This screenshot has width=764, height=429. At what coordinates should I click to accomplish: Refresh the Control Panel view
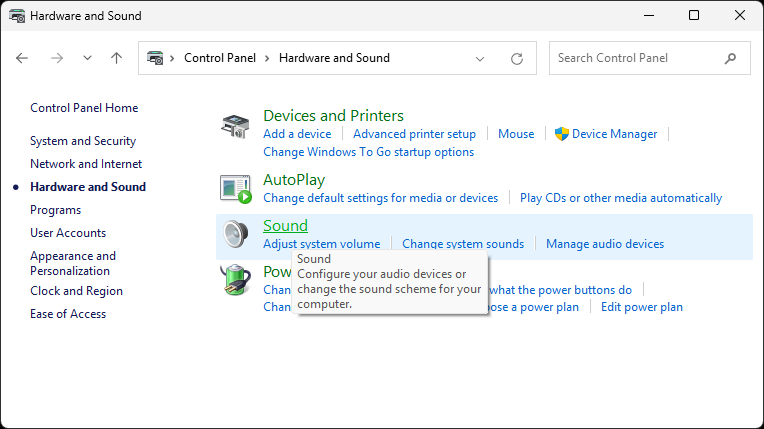(517, 58)
